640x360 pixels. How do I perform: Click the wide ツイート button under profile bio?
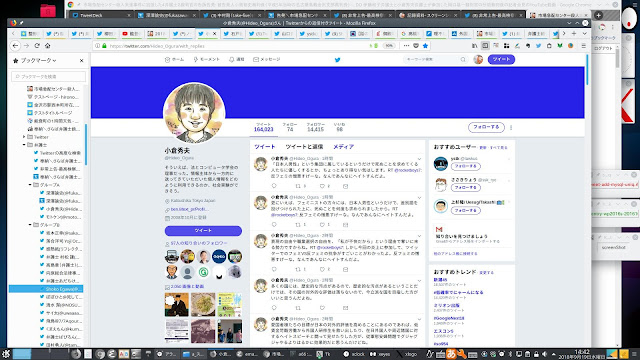(203, 231)
